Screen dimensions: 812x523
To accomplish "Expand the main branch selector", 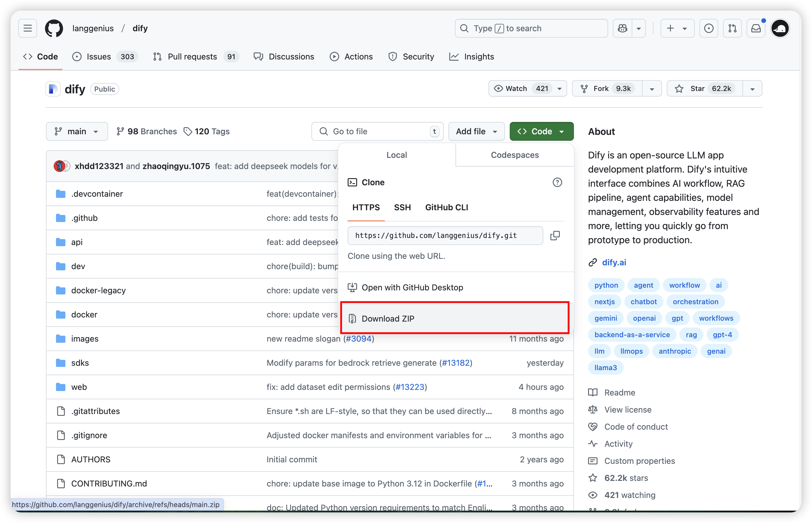I will pyautogui.click(x=76, y=131).
